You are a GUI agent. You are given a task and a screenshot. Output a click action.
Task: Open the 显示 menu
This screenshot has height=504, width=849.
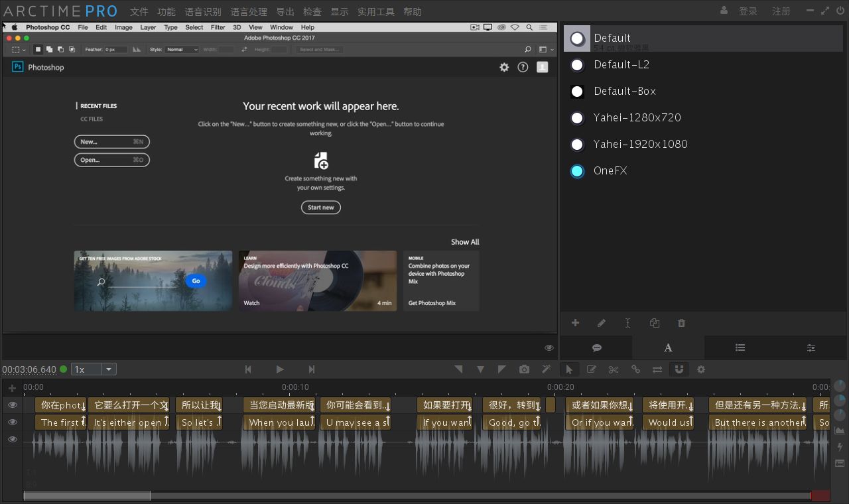pos(340,12)
